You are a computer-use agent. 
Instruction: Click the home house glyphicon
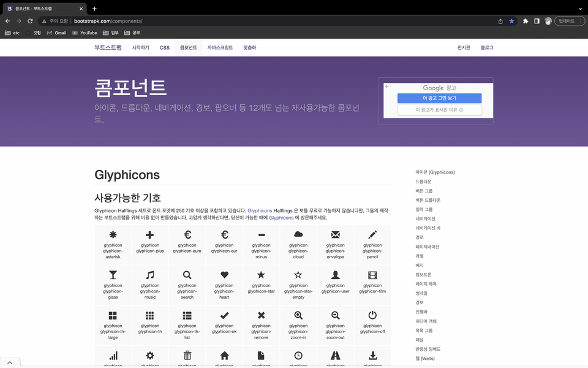(x=224, y=355)
